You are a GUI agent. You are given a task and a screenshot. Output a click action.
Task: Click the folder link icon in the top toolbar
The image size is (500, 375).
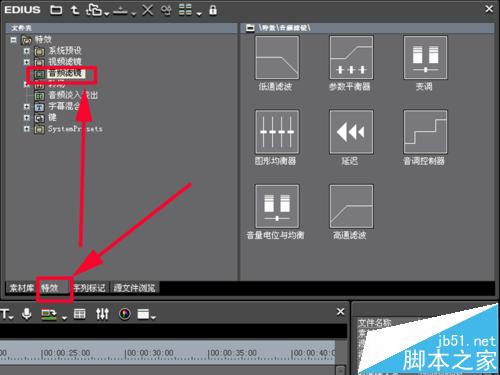click(x=94, y=10)
